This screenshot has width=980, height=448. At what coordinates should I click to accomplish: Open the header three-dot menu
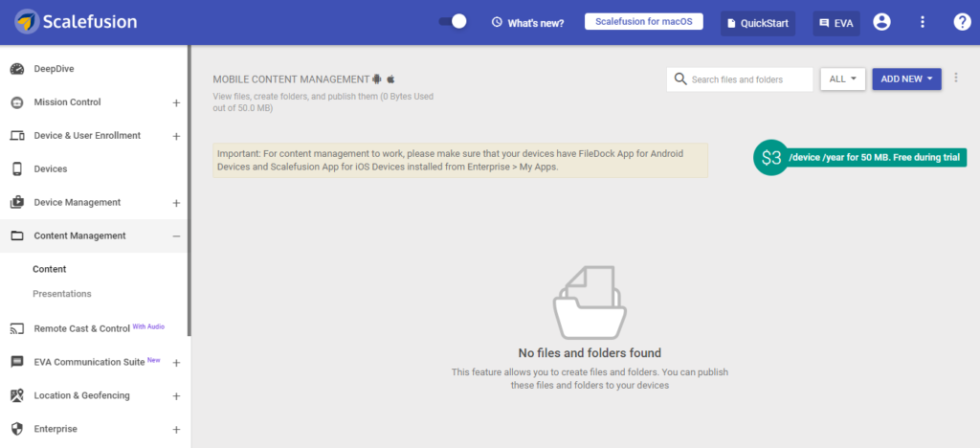click(x=923, y=22)
